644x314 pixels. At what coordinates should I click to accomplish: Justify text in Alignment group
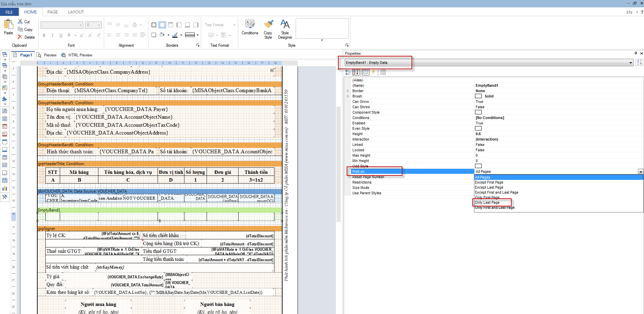coord(135,35)
